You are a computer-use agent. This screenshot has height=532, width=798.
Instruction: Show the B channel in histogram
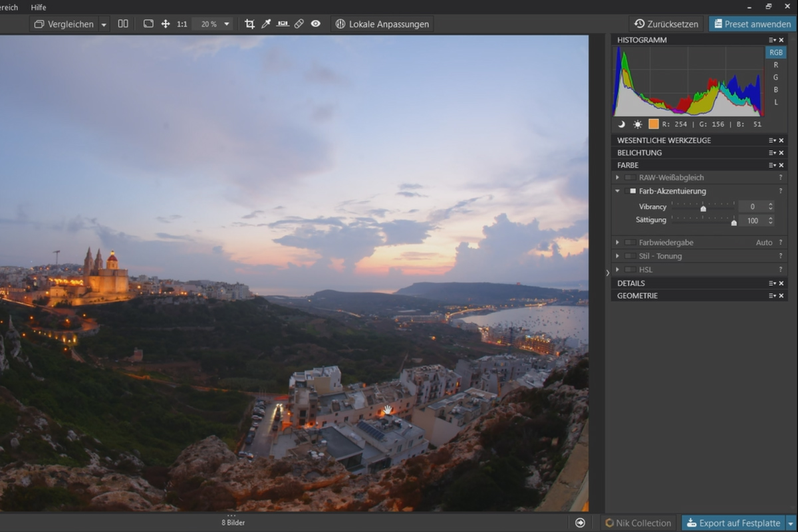click(775, 90)
